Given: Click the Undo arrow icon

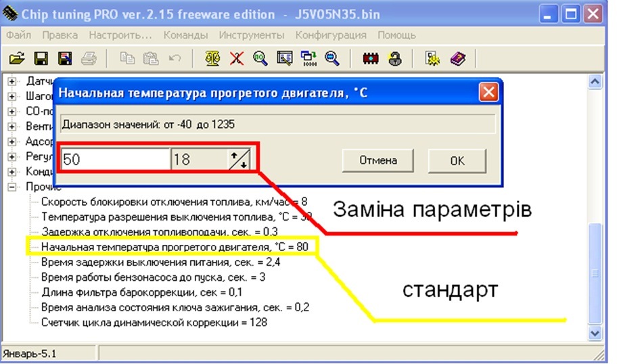Looking at the screenshot, I should (175, 58).
